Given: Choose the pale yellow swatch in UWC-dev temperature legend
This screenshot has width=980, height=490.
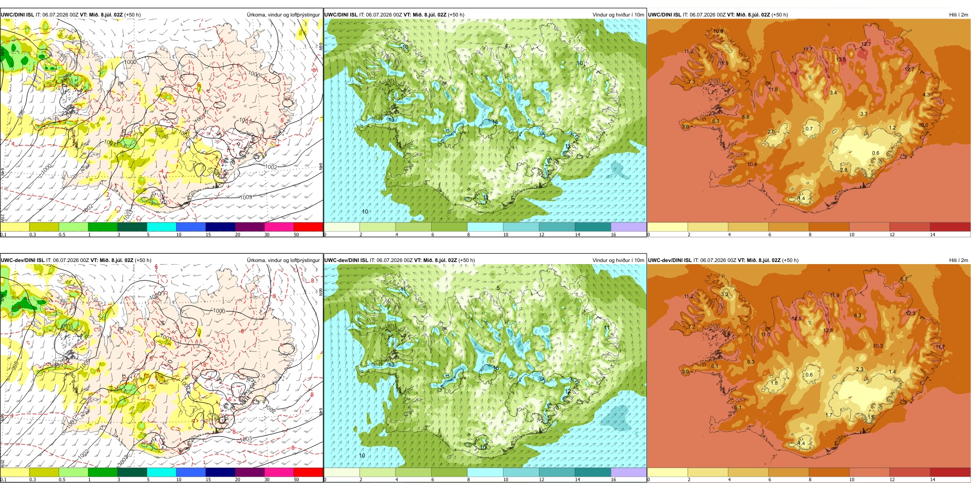Looking at the screenshot, I should click(667, 472).
